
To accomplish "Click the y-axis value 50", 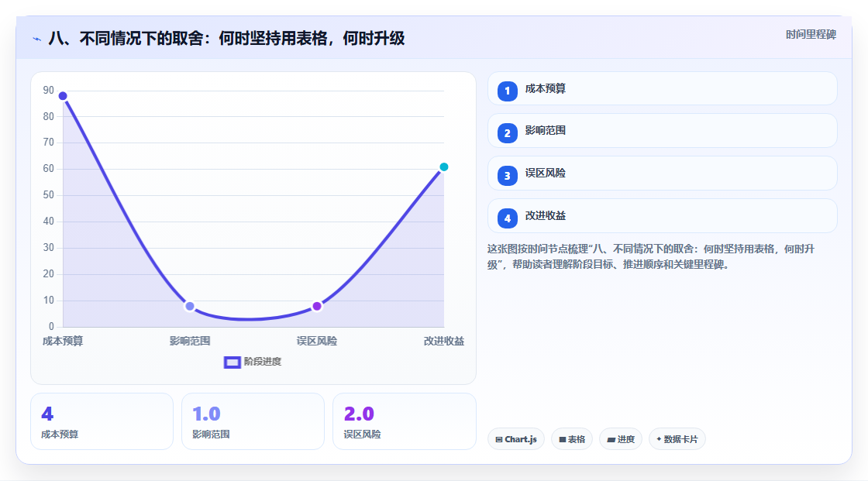I will (x=49, y=195).
